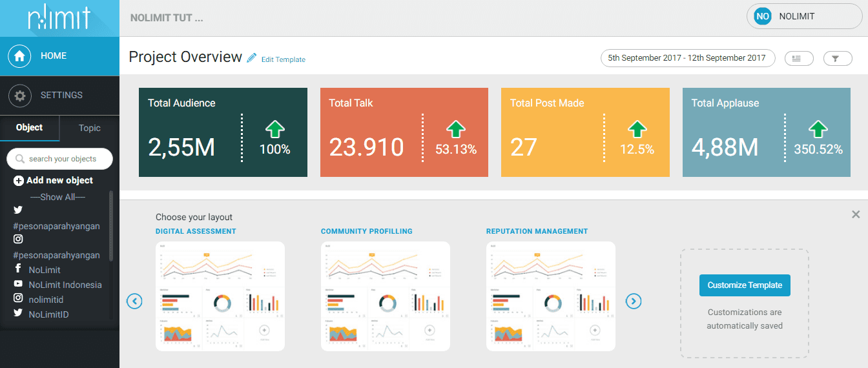Click the NoLimit logo
868x368 pixels.
click(59, 19)
